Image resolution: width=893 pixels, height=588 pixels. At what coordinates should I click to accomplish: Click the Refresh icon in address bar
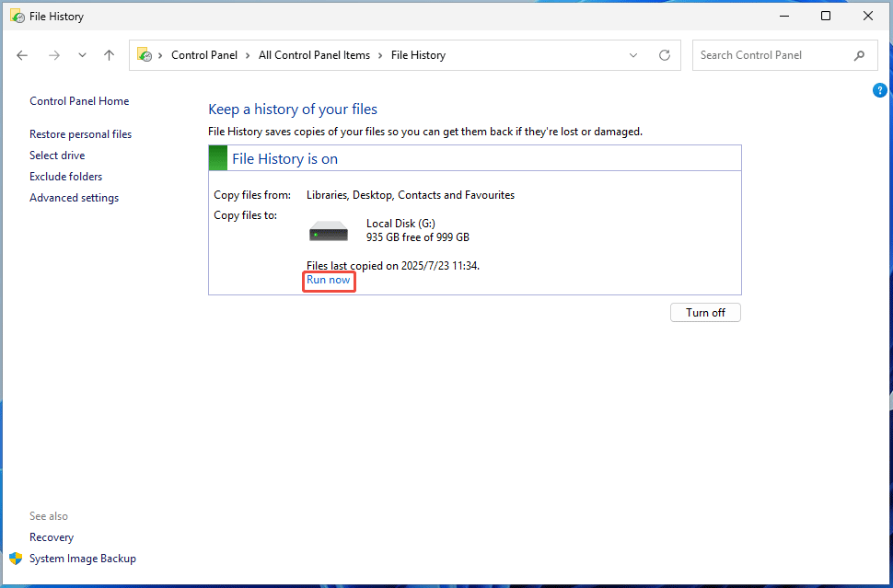tap(665, 55)
